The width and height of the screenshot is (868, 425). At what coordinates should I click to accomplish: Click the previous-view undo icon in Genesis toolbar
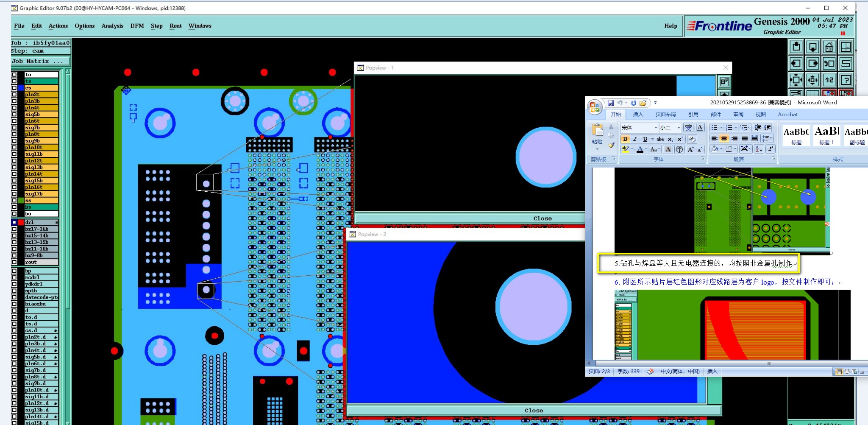pyautogui.click(x=829, y=64)
